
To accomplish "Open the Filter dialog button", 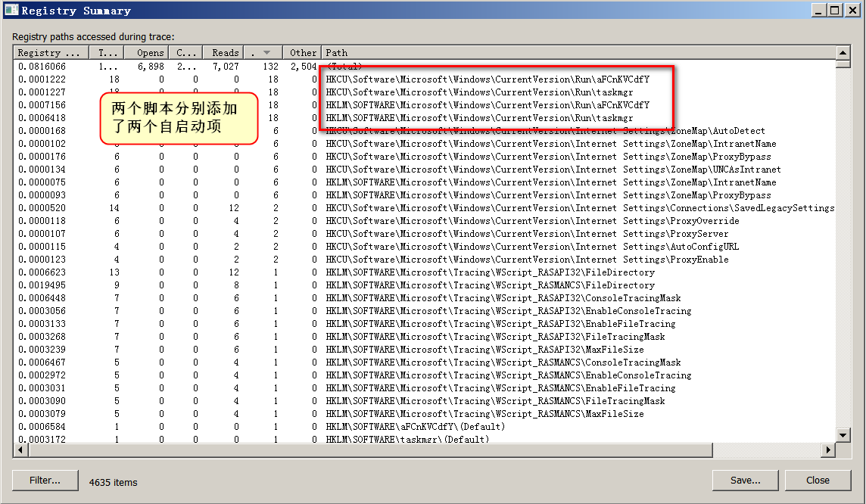I will [x=45, y=481].
